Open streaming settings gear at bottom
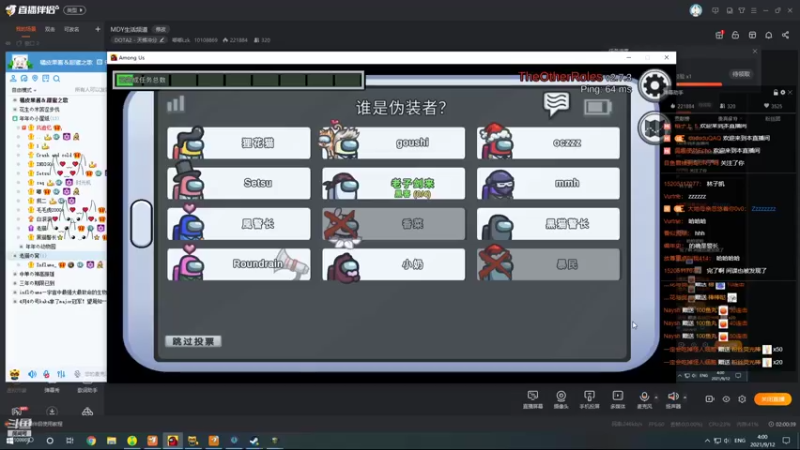Screen dimensions: 800x450 (x=742, y=399)
